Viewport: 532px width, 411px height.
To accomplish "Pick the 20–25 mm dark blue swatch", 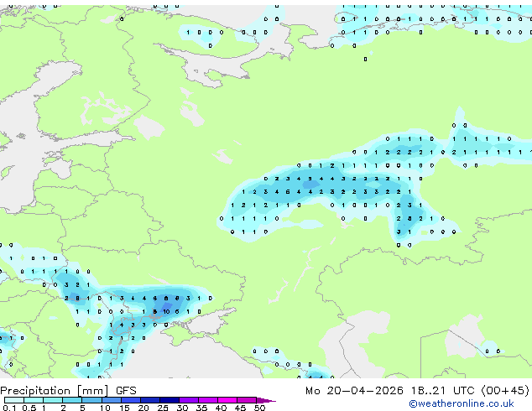I will coord(150,400).
